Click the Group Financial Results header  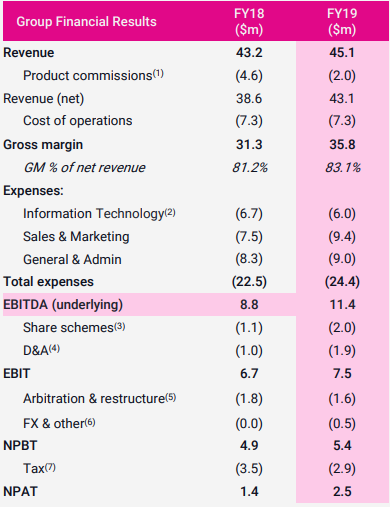86,22
